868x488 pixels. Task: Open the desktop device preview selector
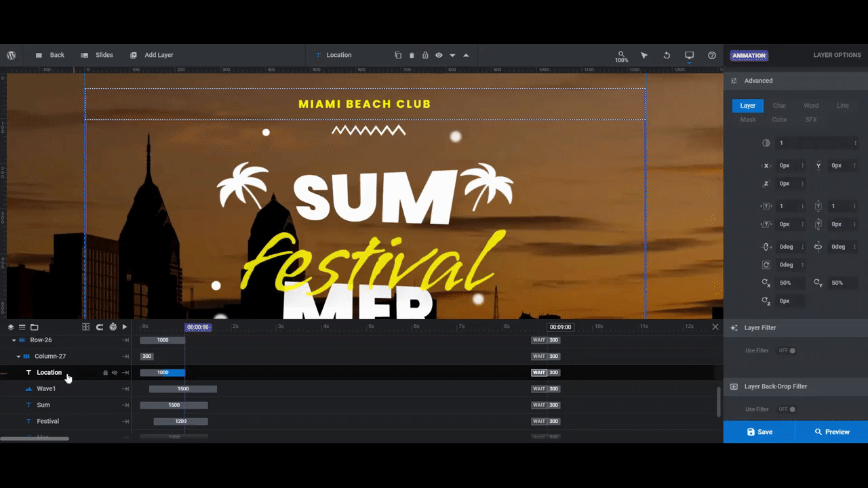pyautogui.click(x=690, y=55)
